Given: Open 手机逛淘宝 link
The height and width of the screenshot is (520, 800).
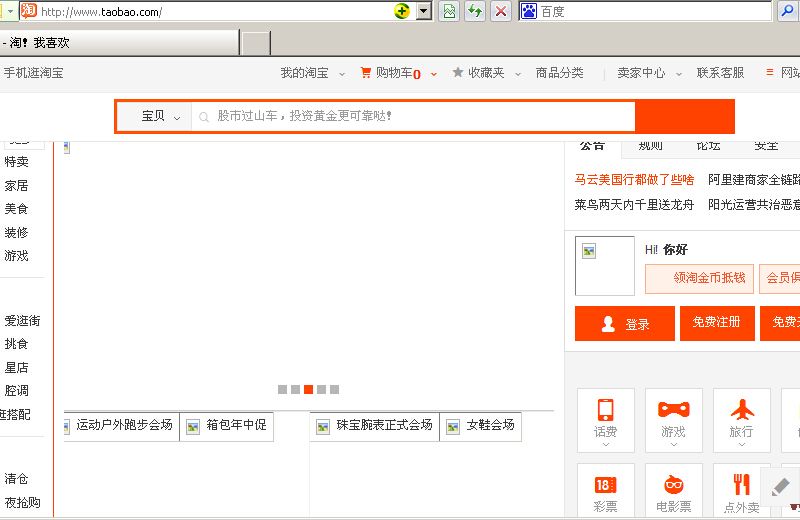Looking at the screenshot, I should pos(34,73).
